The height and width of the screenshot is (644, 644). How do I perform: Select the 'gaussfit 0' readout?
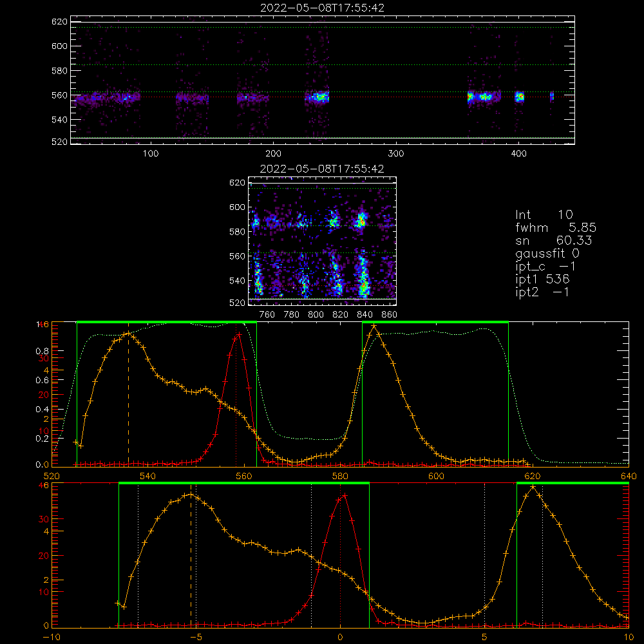547,253
